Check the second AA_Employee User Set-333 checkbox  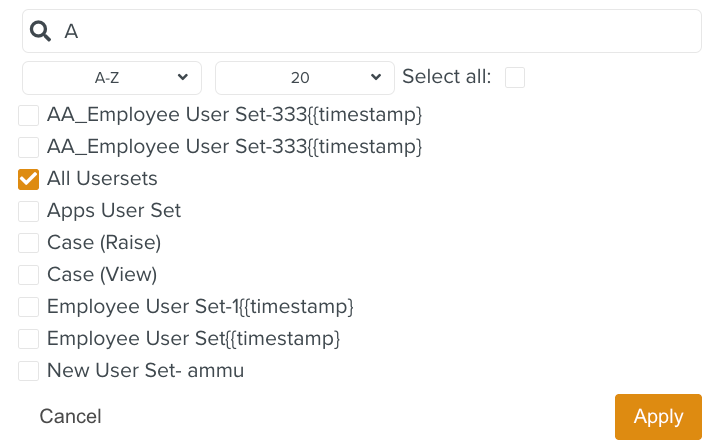29,147
